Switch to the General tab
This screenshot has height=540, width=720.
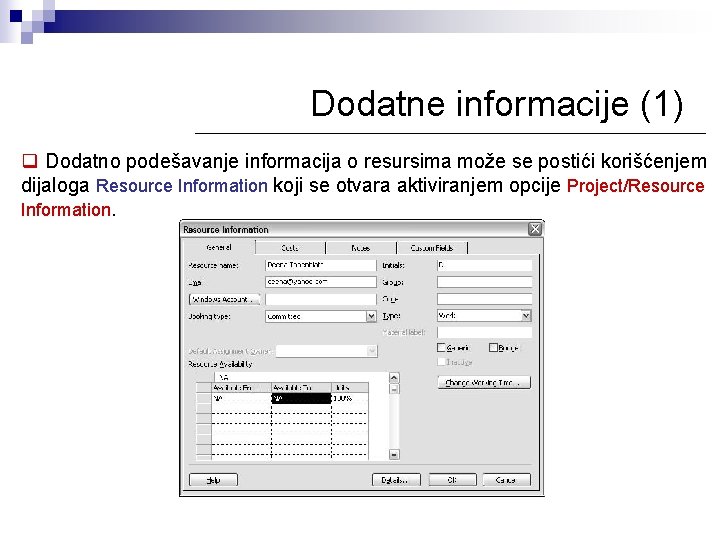[x=219, y=248]
